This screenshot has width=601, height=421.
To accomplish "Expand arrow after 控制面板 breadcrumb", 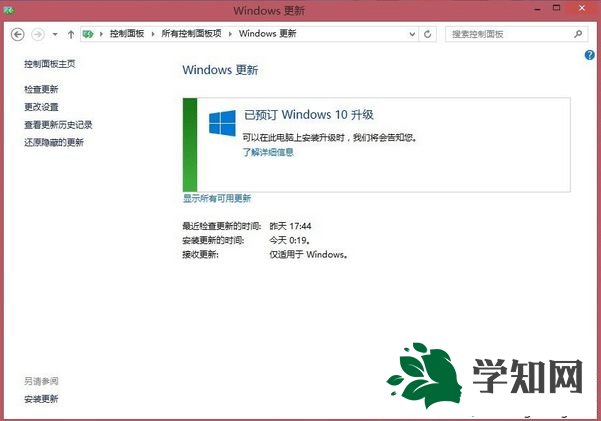I will point(153,34).
